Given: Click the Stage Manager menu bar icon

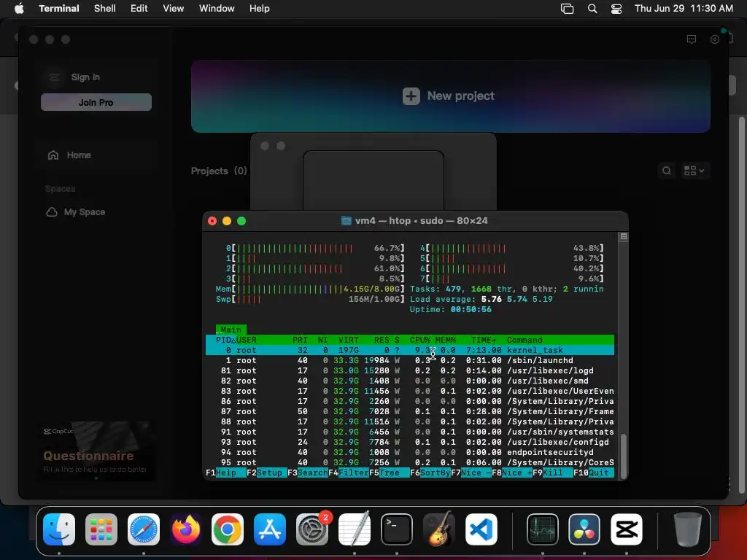Looking at the screenshot, I should click(567, 9).
